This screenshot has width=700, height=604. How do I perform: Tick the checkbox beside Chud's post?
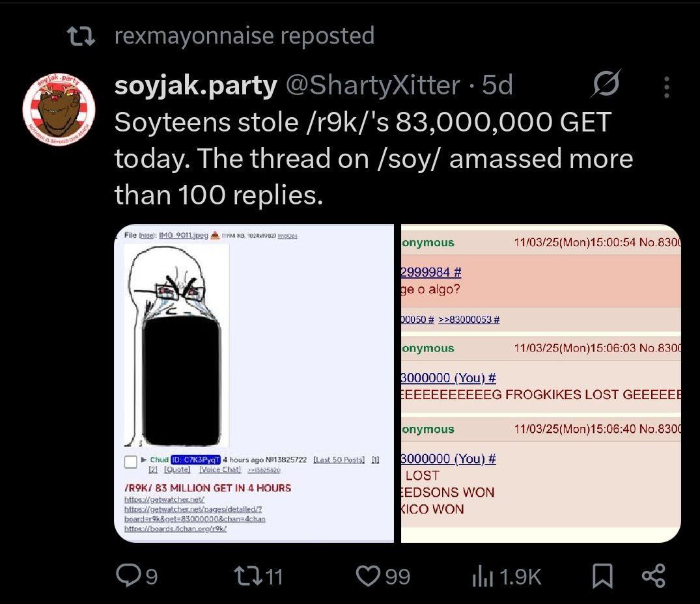pyautogui.click(x=131, y=461)
